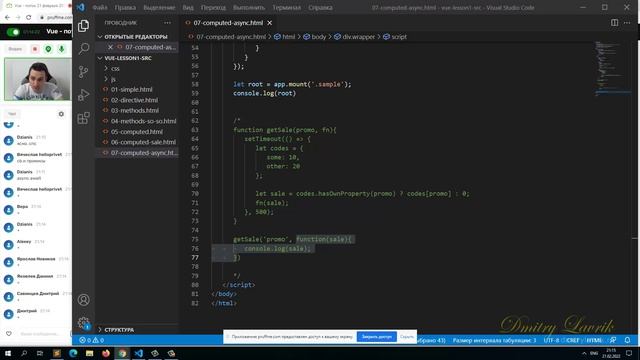Click the Edge icon in the taskbar

coord(73,353)
